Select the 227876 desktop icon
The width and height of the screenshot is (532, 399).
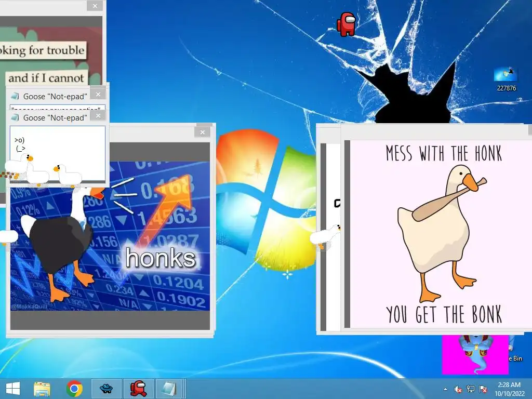click(x=506, y=79)
